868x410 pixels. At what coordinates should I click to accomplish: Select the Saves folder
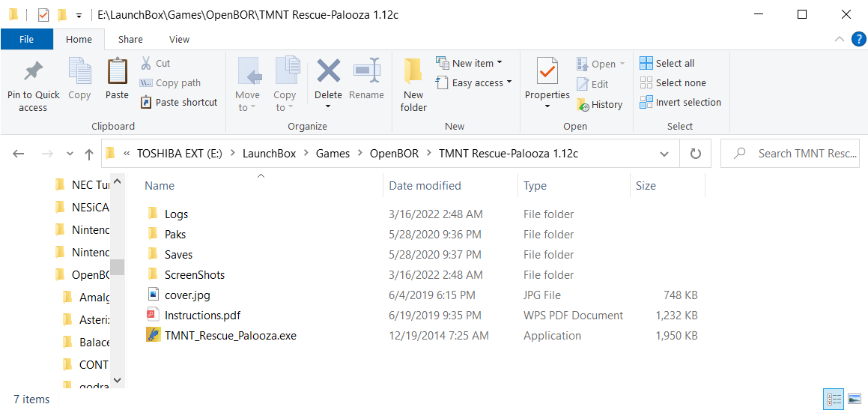pyautogui.click(x=178, y=254)
